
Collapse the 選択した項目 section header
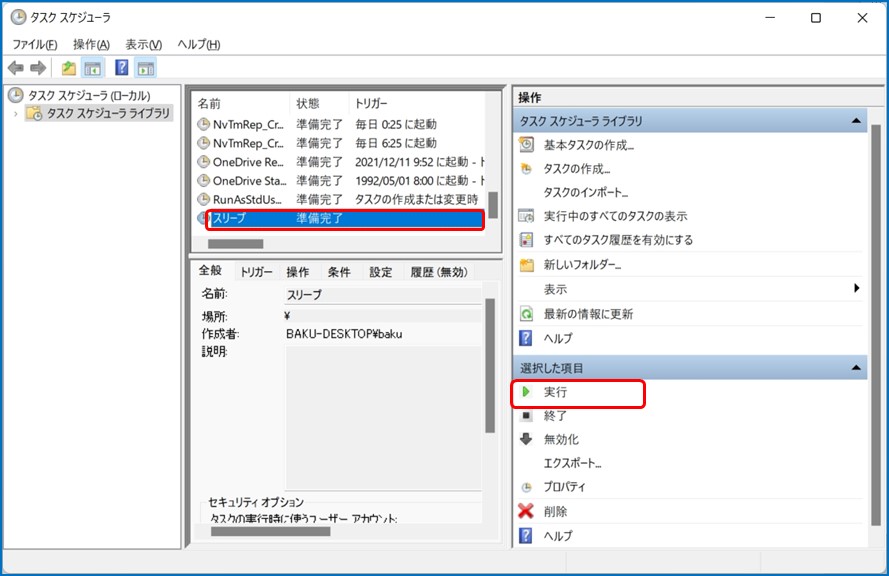(x=857, y=369)
